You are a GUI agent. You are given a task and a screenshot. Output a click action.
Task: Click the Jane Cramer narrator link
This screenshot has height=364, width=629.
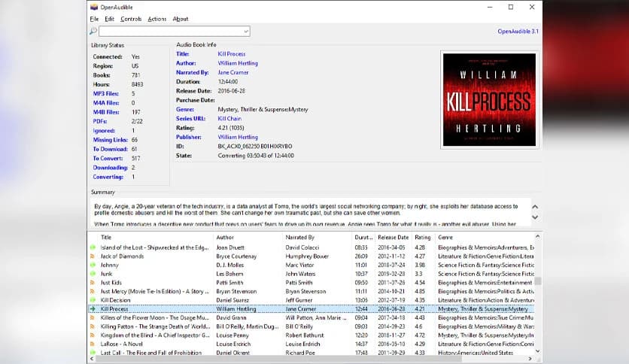click(233, 73)
